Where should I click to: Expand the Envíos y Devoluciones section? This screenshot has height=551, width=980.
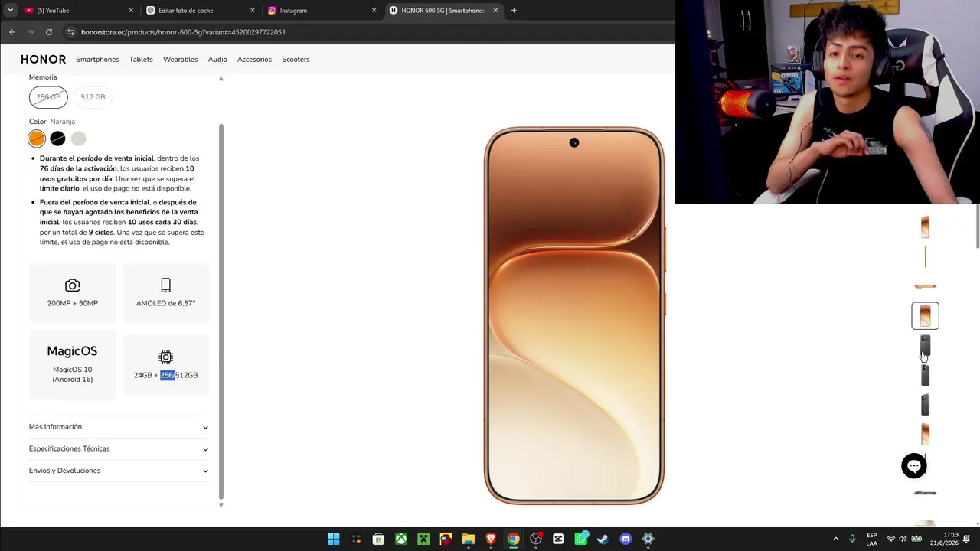tap(119, 471)
